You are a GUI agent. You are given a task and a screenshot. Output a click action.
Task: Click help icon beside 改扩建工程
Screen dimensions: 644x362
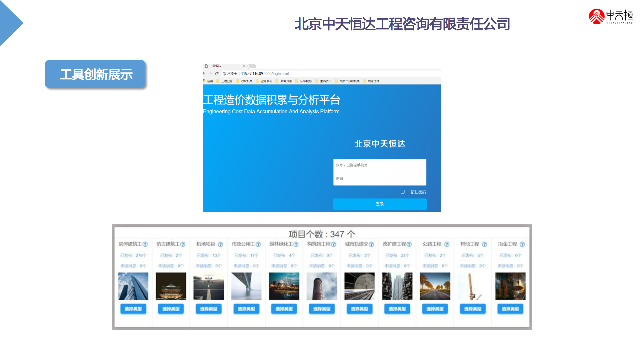click(409, 244)
